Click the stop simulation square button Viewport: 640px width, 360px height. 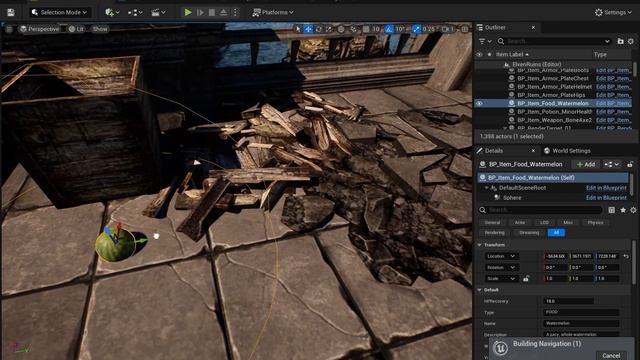pyautogui.click(x=212, y=12)
